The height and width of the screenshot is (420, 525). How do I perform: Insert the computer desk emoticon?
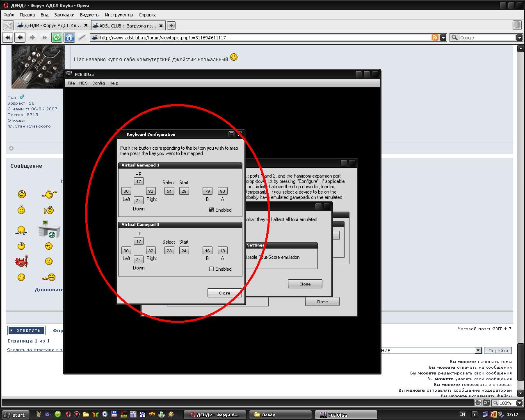click(x=49, y=229)
